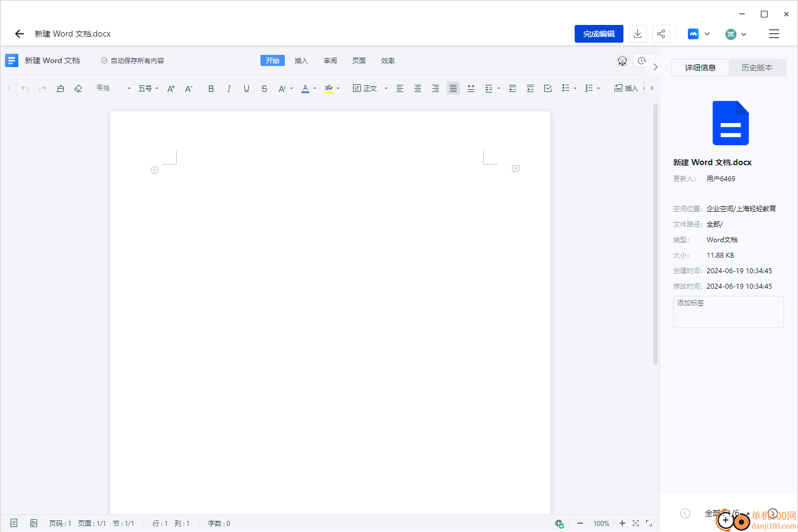Switch to the 插入 tab
The width and height of the screenshot is (798, 532).
point(301,61)
